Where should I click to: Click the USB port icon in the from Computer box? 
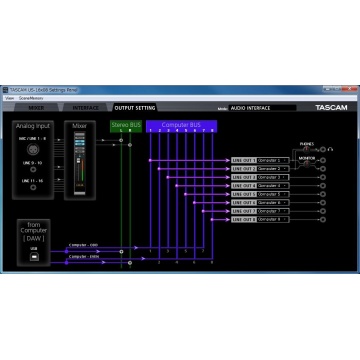tap(33, 258)
